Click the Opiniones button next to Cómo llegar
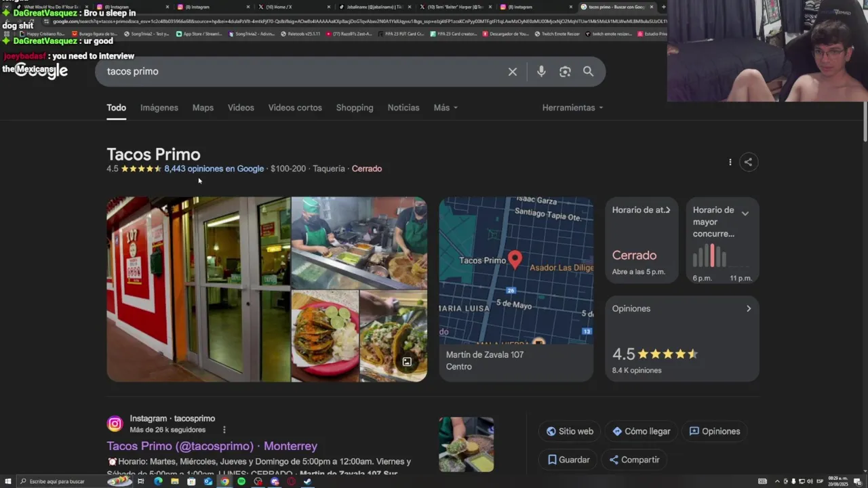The image size is (868, 488). pyautogui.click(x=715, y=431)
